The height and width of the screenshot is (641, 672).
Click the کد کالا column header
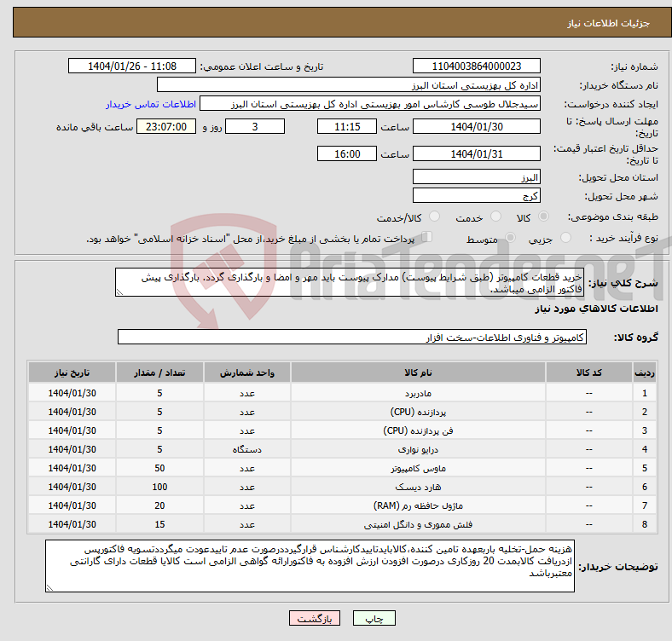tap(589, 372)
